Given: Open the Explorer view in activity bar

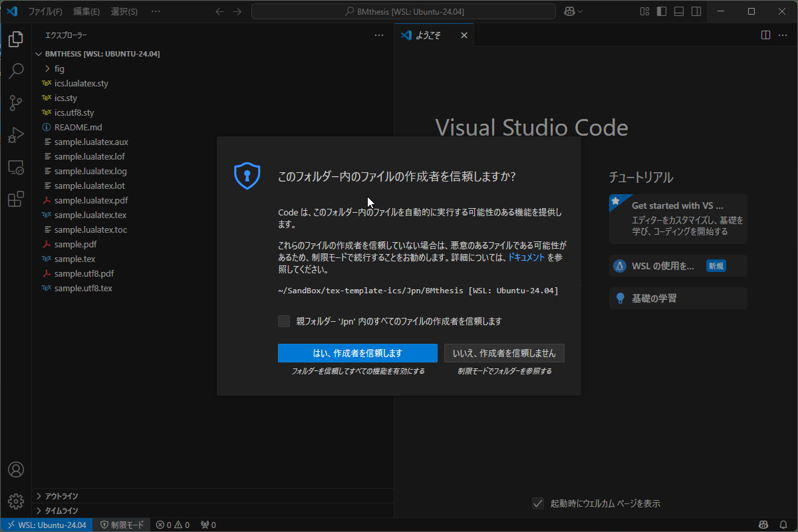Looking at the screenshot, I should [16, 39].
